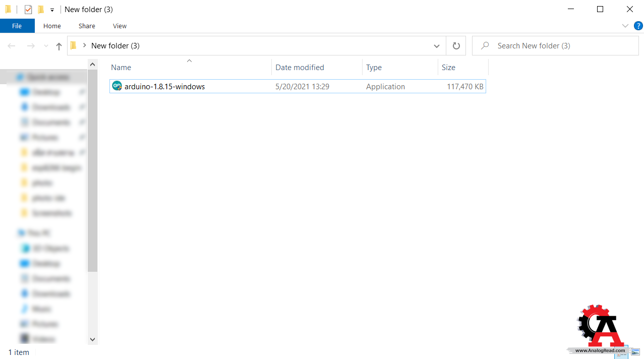
Task: Go back with the left arrow
Action: [x=12, y=46]
